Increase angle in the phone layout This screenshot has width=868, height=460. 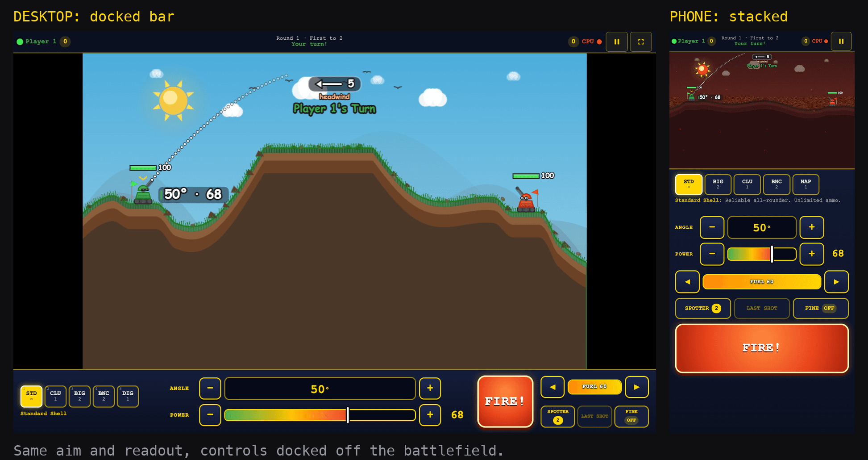point(812,227)
